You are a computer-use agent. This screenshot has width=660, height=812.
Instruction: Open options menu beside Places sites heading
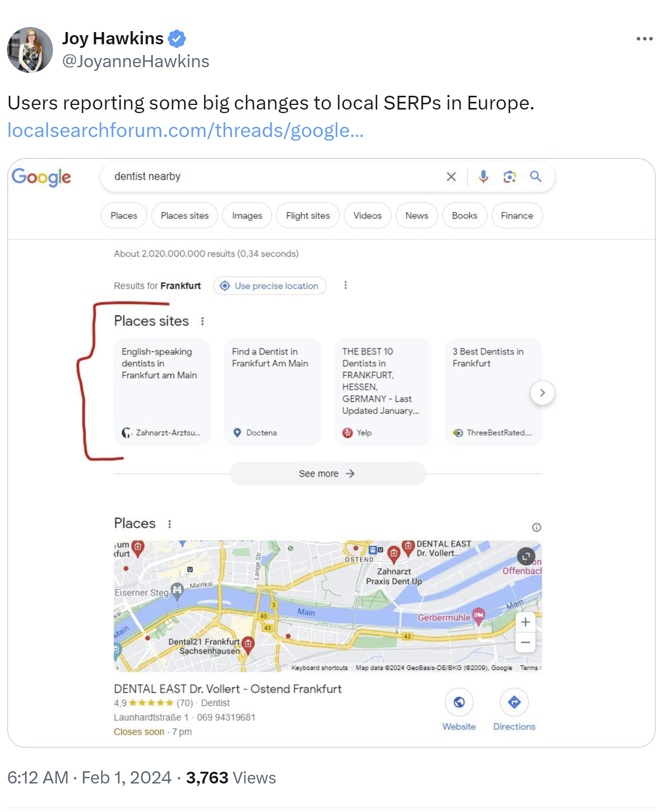click(x=203, y=321)
